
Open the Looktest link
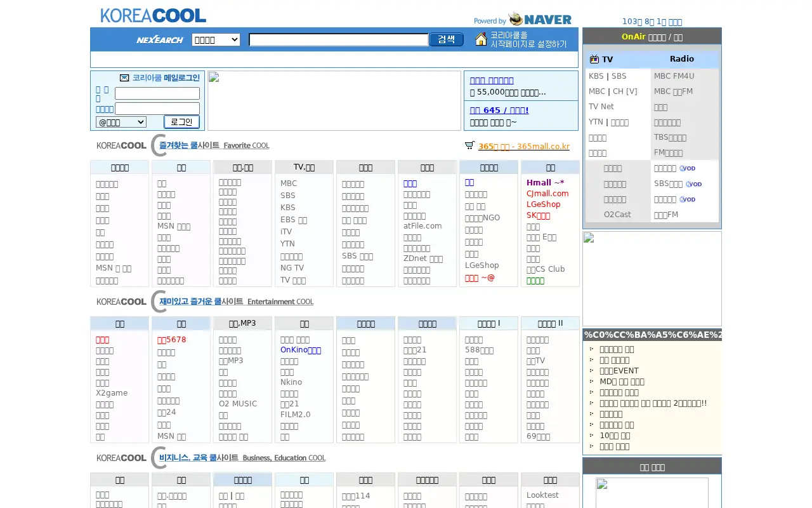[542, 495]
